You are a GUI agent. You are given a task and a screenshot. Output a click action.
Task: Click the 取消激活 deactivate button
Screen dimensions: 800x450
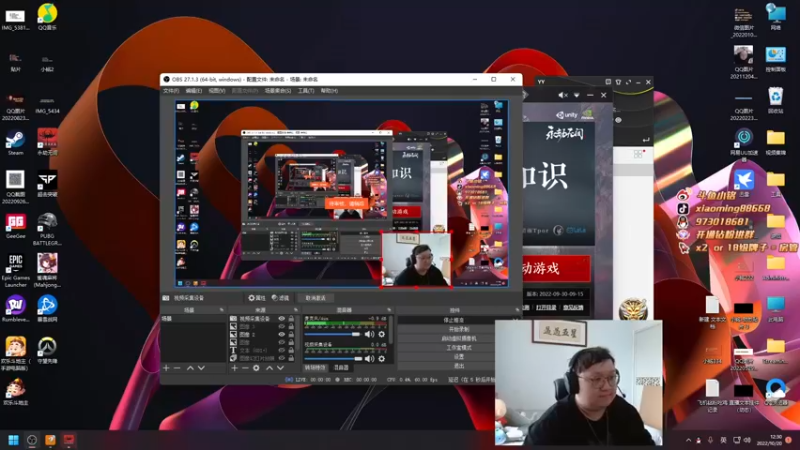315,298
